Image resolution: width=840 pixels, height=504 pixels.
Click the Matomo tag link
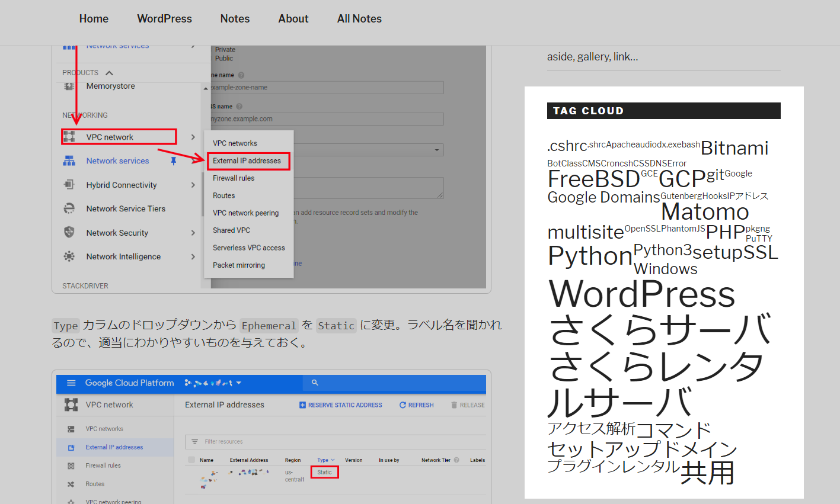coord(705,212)
